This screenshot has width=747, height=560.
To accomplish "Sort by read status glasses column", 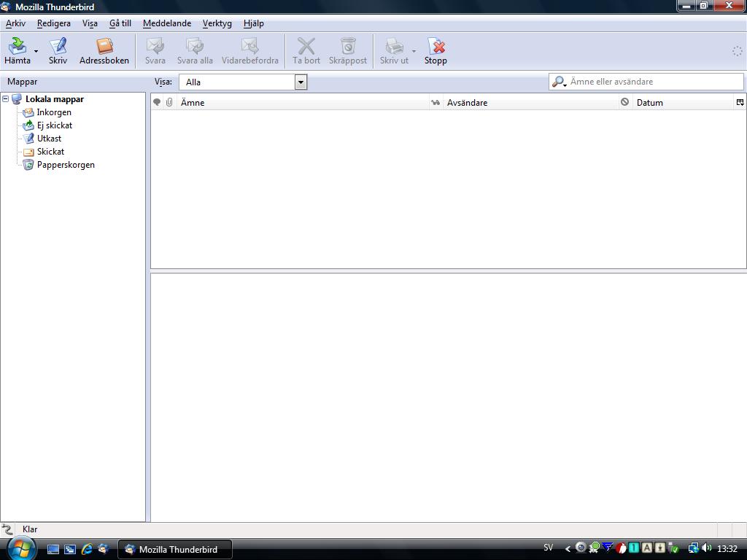I will [436, 102].
